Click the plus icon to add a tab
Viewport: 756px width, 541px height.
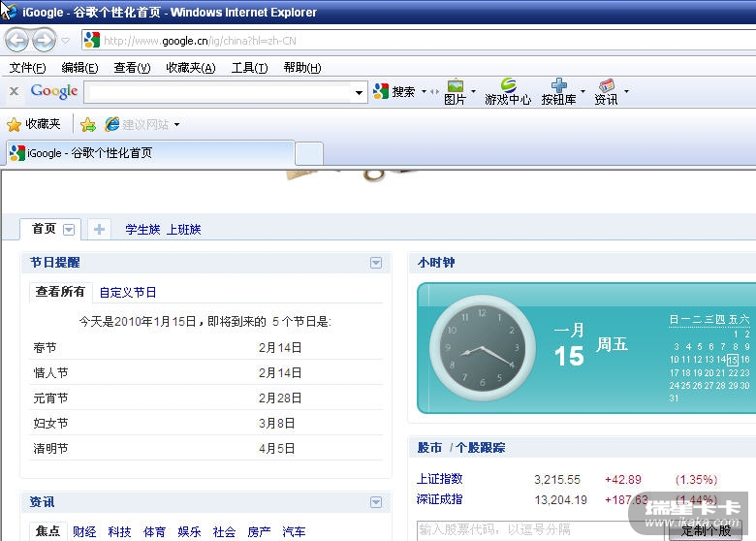coord(99,229)
